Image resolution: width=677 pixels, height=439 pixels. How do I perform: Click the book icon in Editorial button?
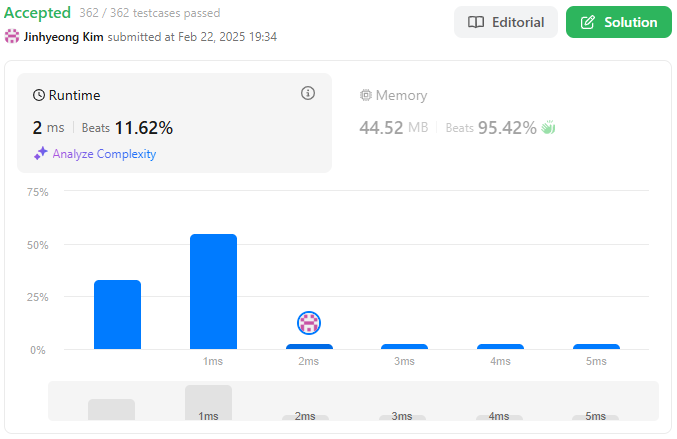tap(476, 22)
